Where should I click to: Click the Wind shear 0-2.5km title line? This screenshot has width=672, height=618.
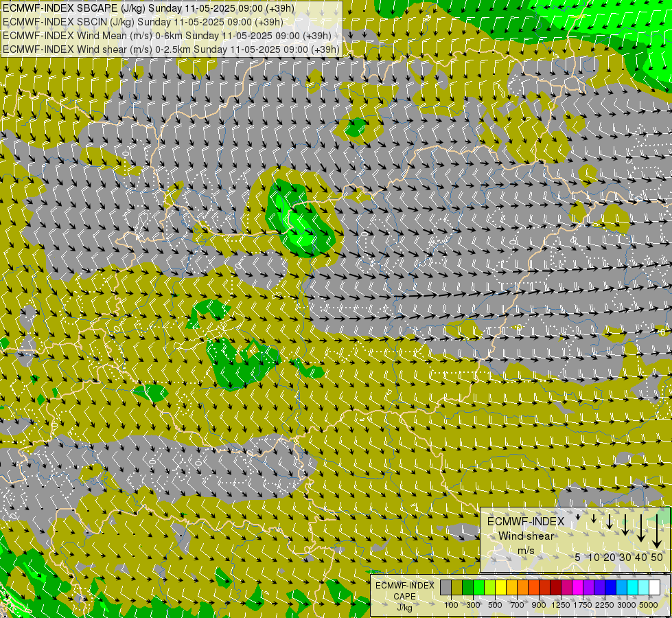171,49
